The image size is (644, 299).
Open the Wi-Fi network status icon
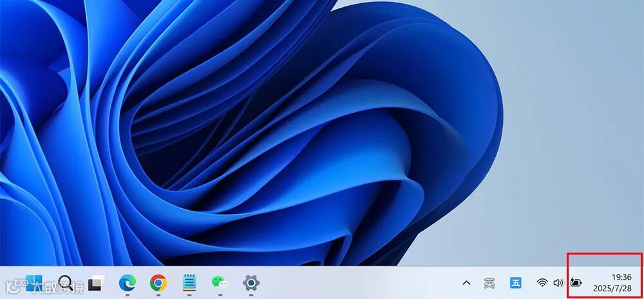542,283
